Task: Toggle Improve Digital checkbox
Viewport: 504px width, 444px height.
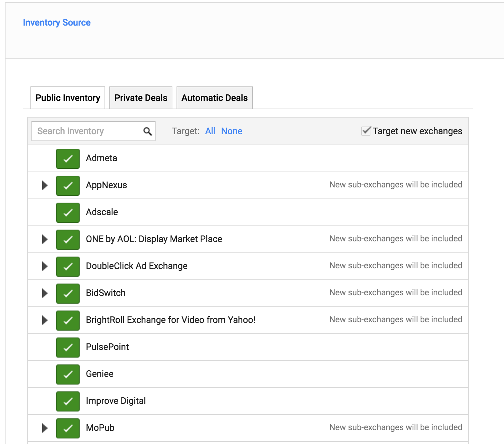Action: pos(68,401)
